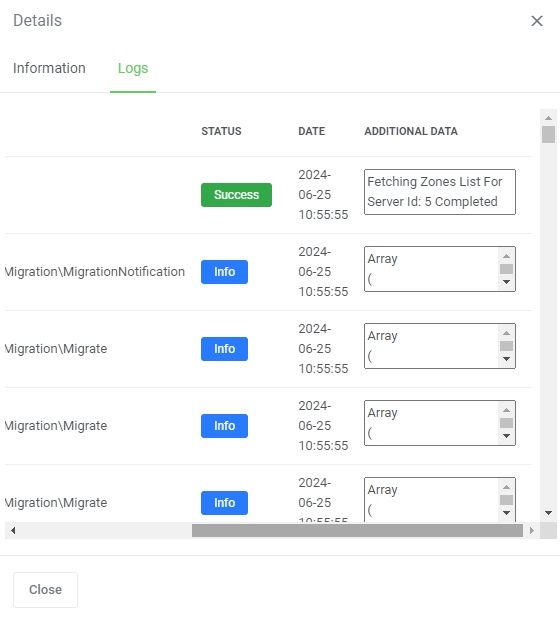Click the vertical scrollbar thumb of logs table
The width and height of the screenshot is (560, 619).
[x=548, y=134]
